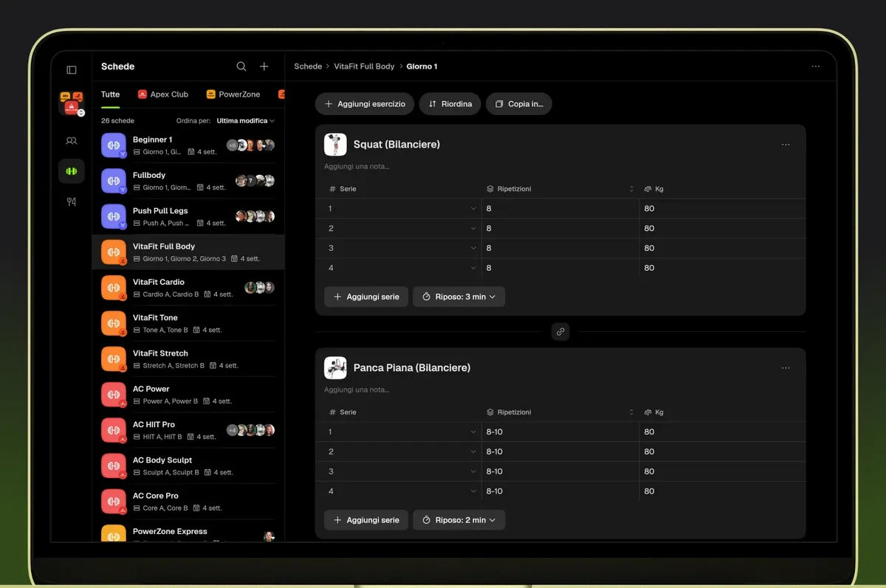Switch to the Apex Club tab
The height and width of the screenshot is (588, 886).
coord(163,94)
